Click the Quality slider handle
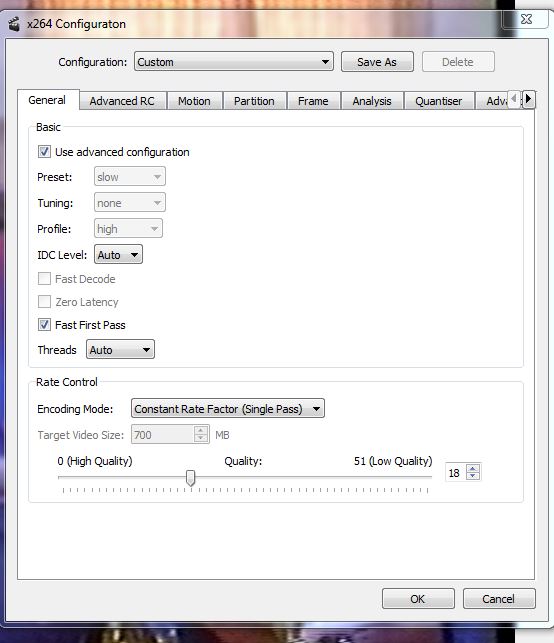Screen dimensions: 554x643 [190, 478]
